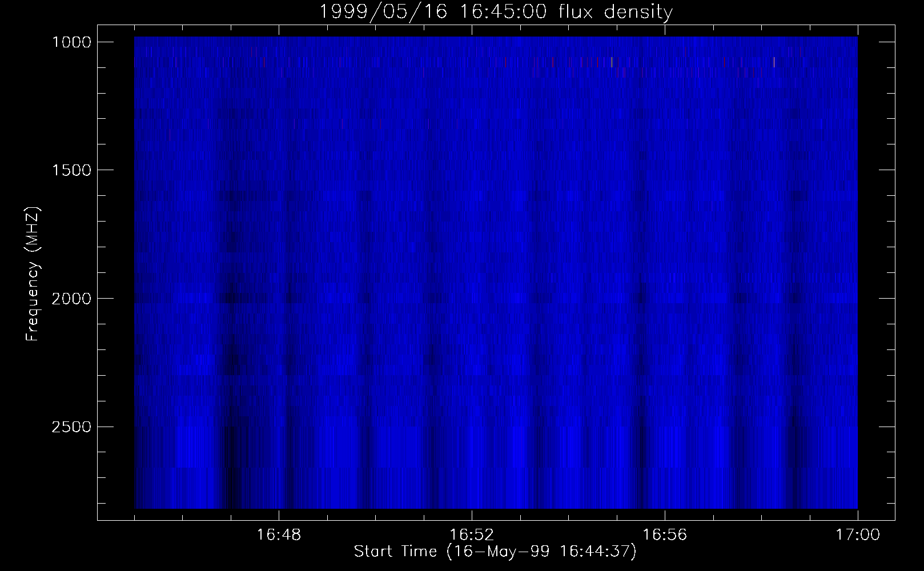Screen dimensions: 924x571
Task: Click the 'Start Time (16-May-99 16:44:37)' axis label
Action: pos(495,552)
